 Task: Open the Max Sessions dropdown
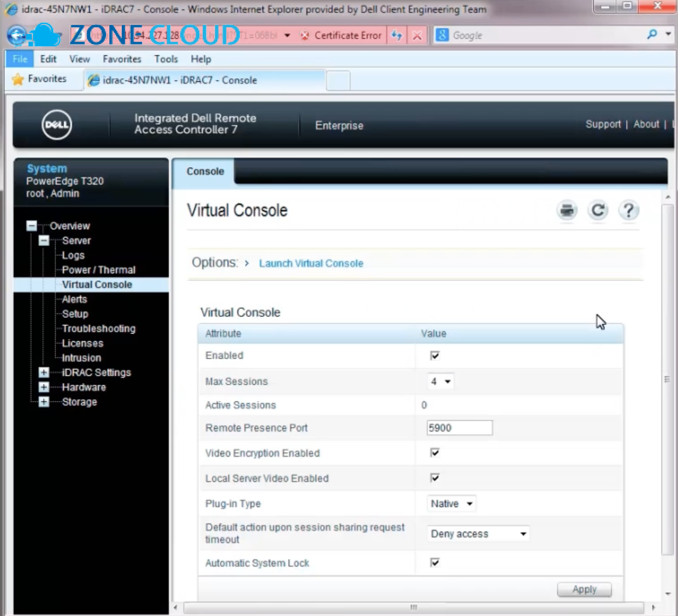tap(440, 382)
